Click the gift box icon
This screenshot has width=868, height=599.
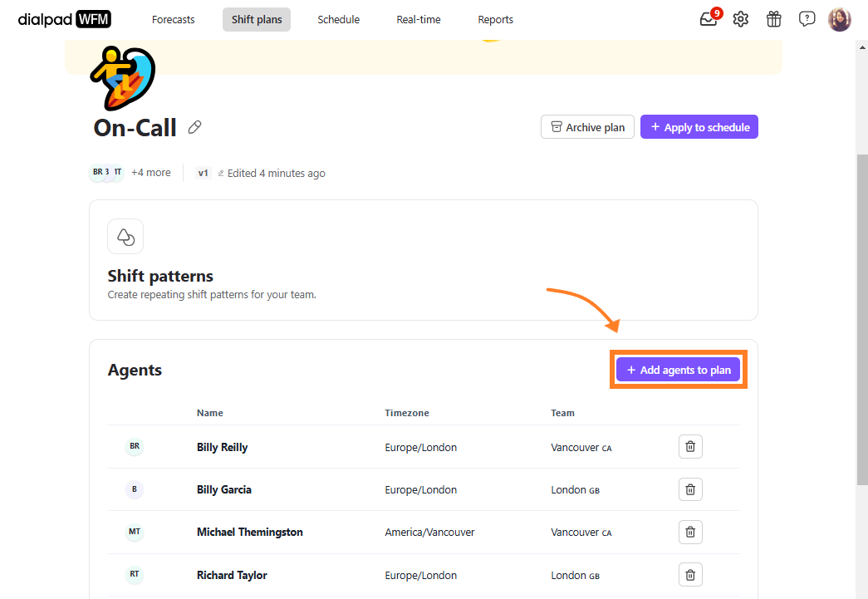(774, 19)
